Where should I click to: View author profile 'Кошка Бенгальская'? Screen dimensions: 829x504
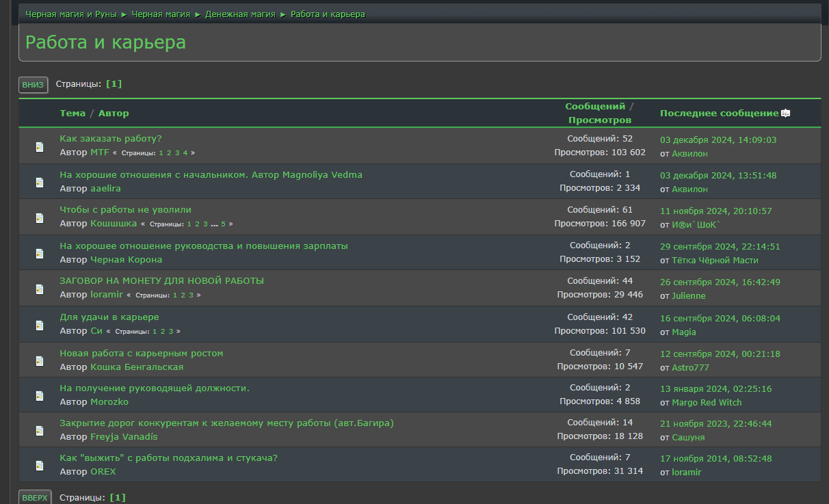click(137, 367)
